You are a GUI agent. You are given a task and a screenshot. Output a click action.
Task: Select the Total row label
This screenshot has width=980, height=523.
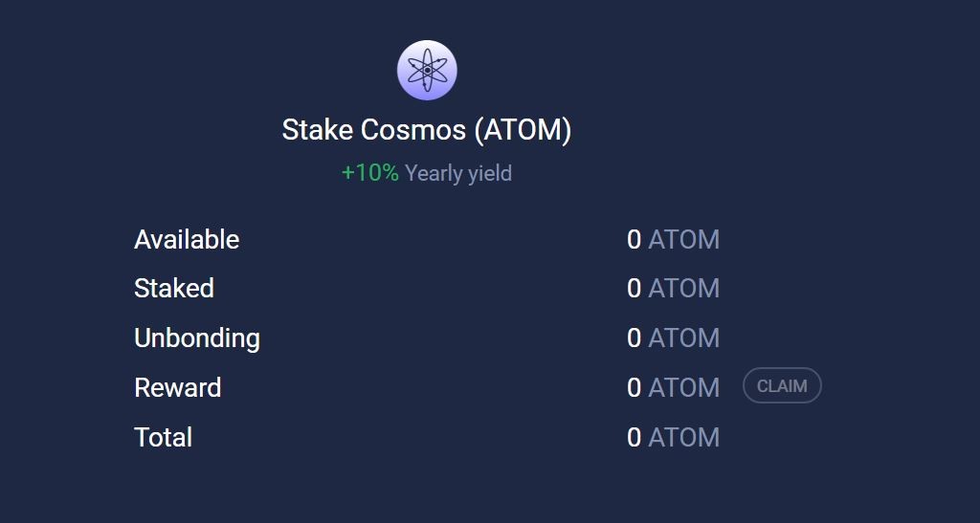tap(163, 437)
